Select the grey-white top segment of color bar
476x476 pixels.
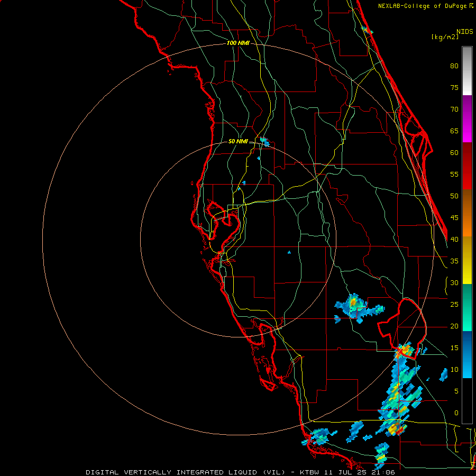coord(467,71)
